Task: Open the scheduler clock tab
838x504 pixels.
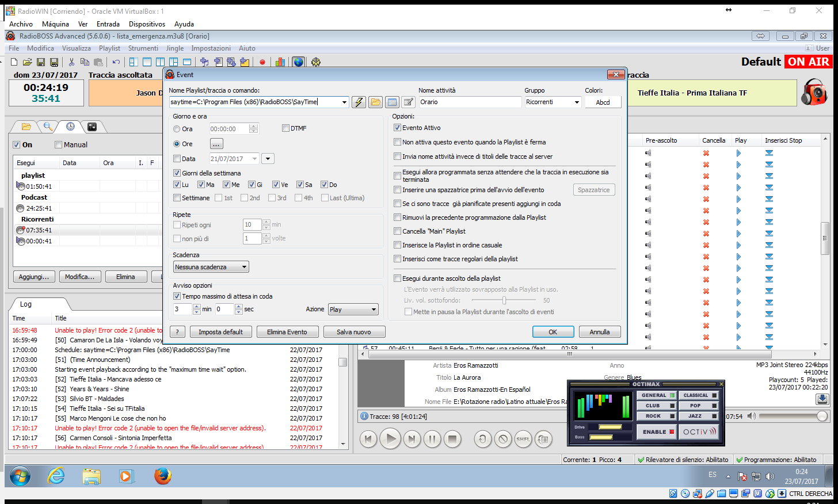Action: click(70, 127)
